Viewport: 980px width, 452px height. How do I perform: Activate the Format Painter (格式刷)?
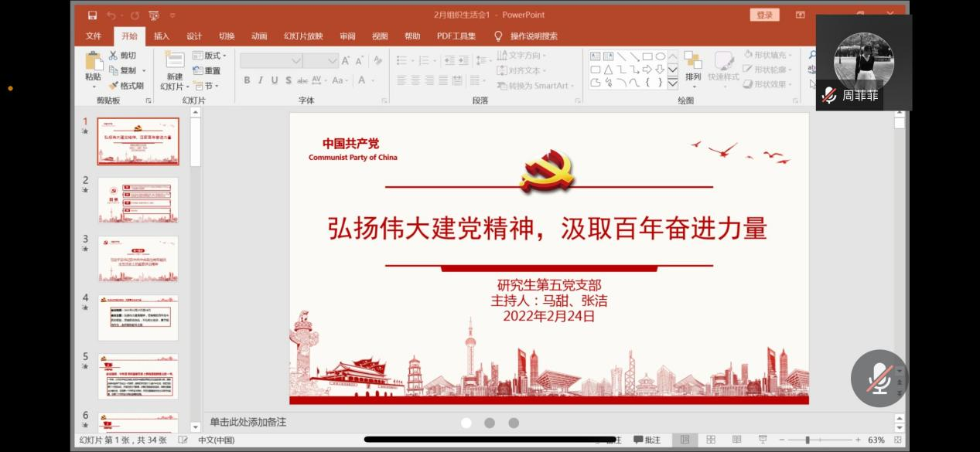click(126, 86)
